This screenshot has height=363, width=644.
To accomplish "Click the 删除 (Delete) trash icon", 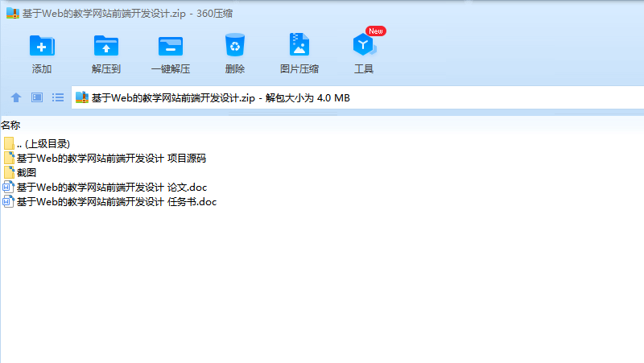I will click(235, 45).
